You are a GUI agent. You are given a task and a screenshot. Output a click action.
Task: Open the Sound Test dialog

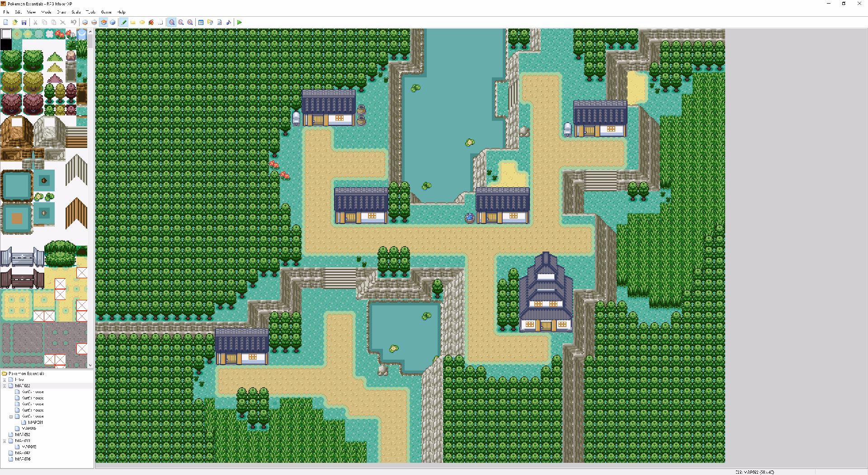229,22
